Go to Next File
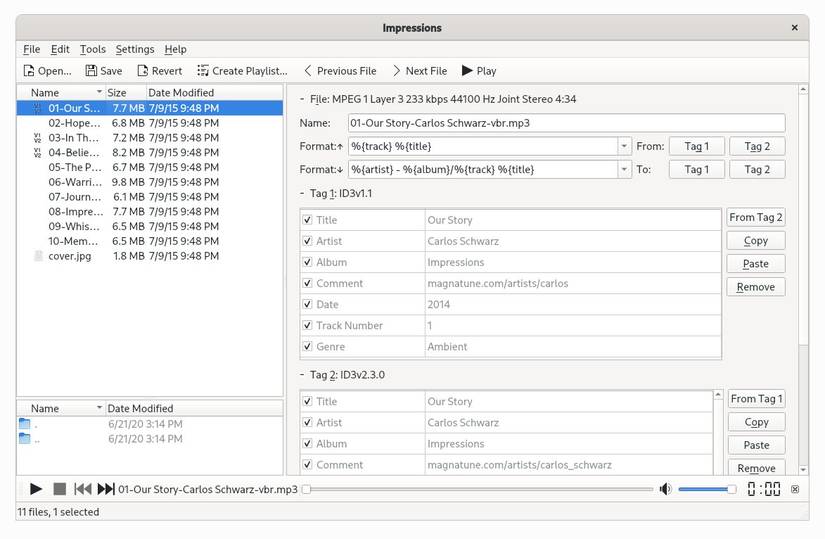Screen dimensions: 825x539 coord(420,71)
